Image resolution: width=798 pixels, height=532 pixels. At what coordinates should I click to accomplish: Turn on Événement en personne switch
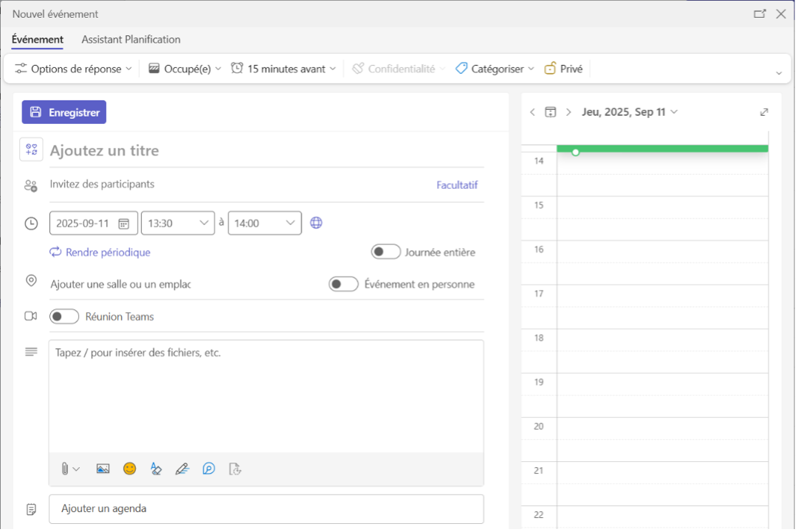343,284
